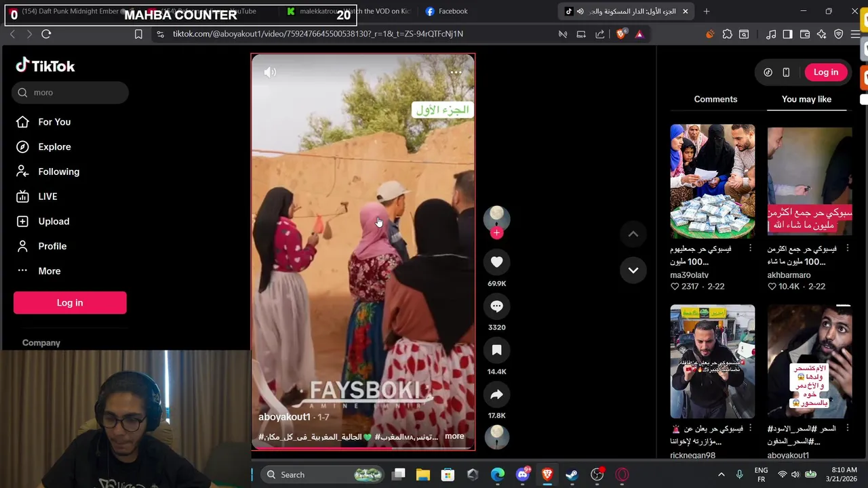Save the video with the bookmark icon
Image resolution: width=868 pixels, height=488 pixels.
coord(496,350)
